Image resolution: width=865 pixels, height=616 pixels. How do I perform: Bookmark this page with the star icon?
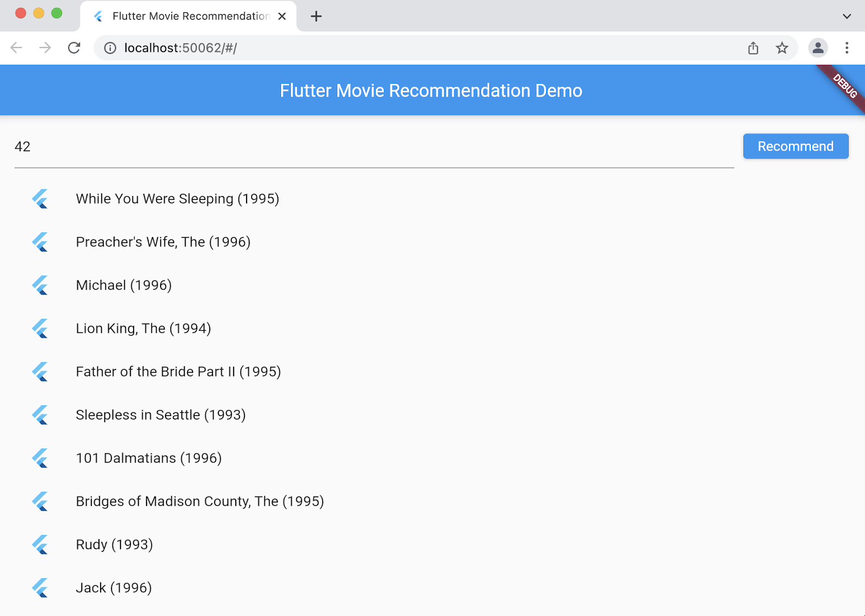pyautogui.click(x=782, y=48)
